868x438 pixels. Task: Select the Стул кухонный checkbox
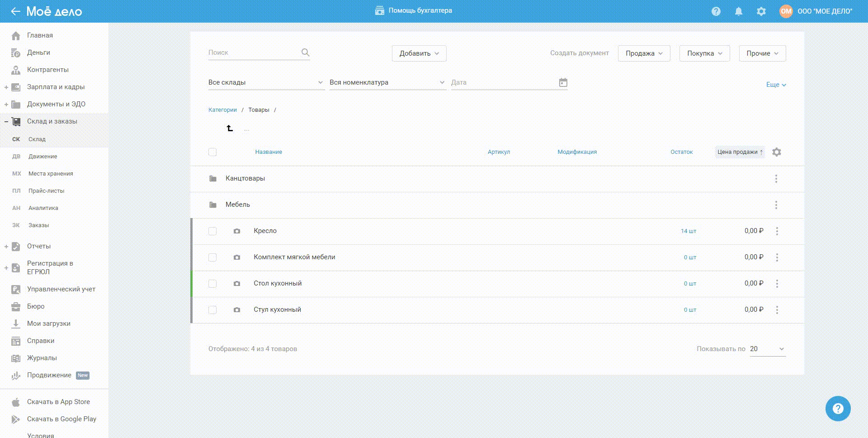pyautogui.click(x=212, y=310)
